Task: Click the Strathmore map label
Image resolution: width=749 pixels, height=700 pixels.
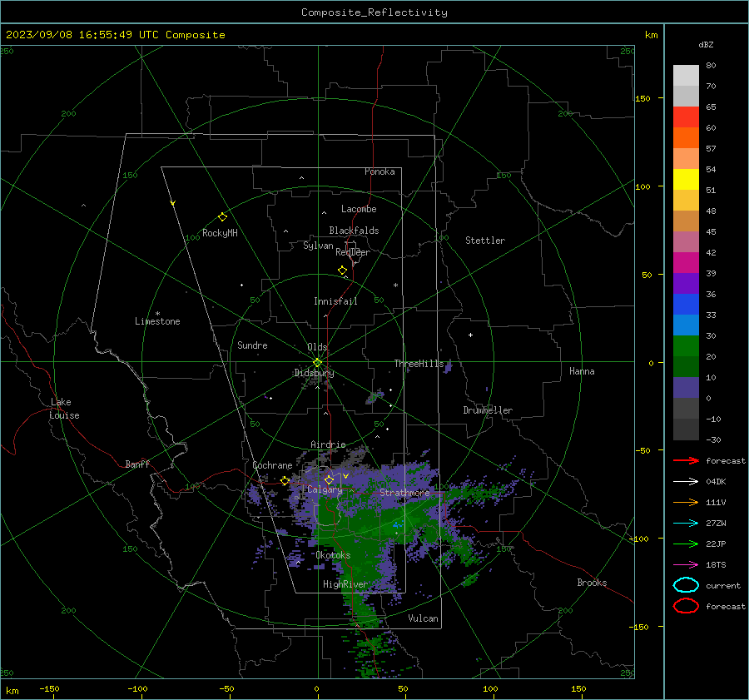Action: tap(404, 492)
